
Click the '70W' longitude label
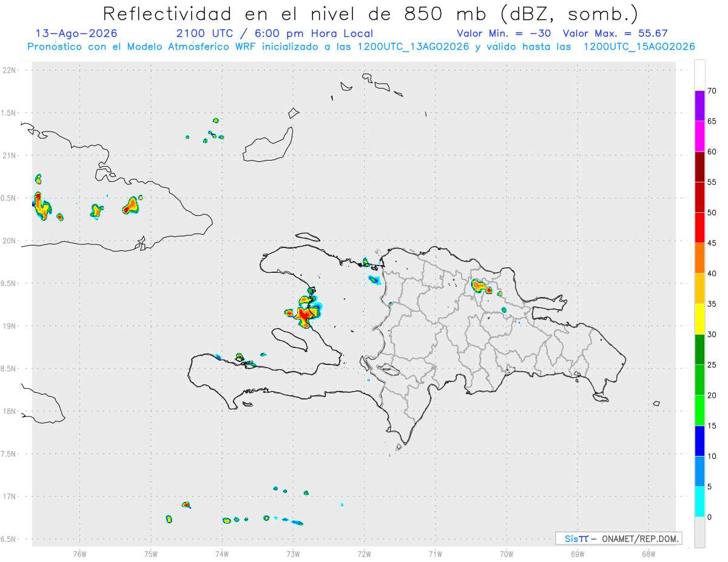pyautogui.click(x=507, y=554)
